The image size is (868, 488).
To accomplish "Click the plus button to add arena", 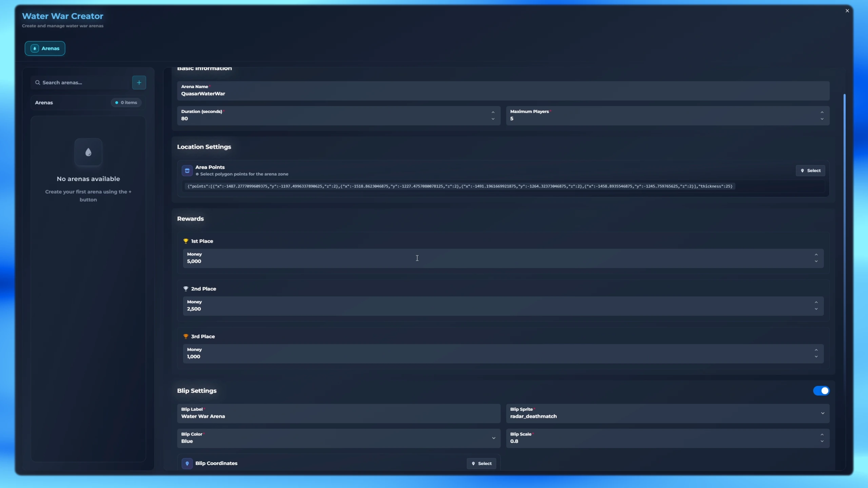I will tap(139, 82).
